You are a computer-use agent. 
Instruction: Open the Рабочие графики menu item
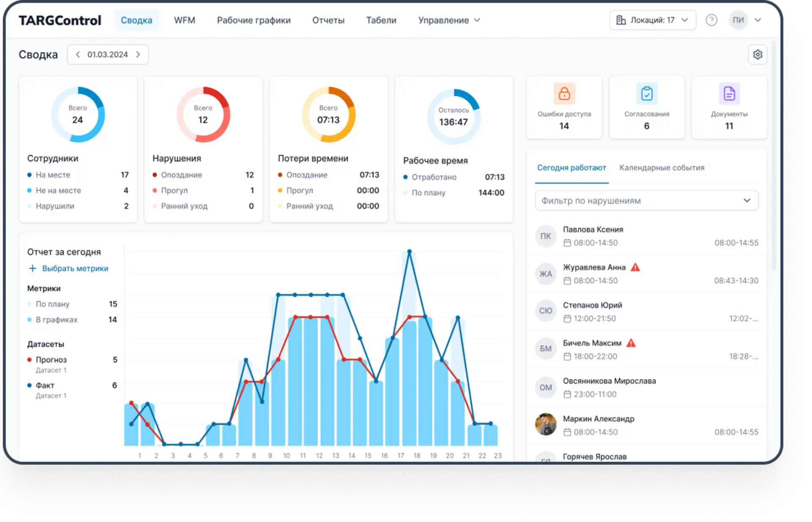click(x=254, y=20)
